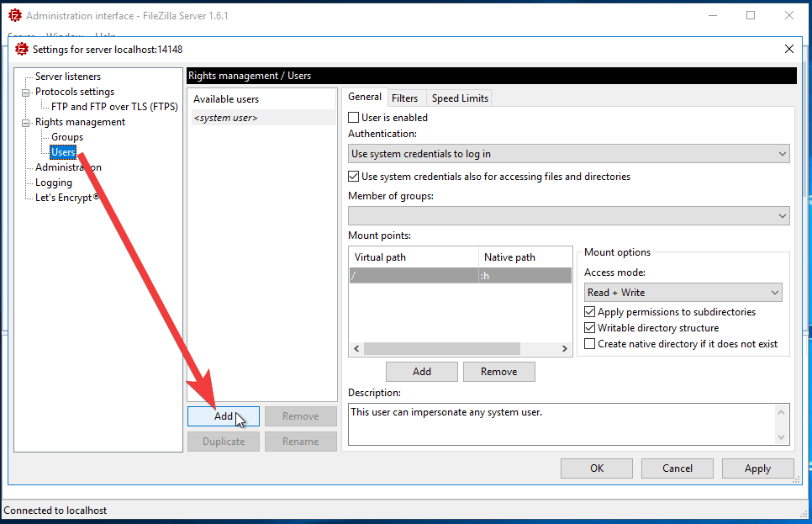
Task: Open the Authentication dropdown
Action: (x=569, y=154)
